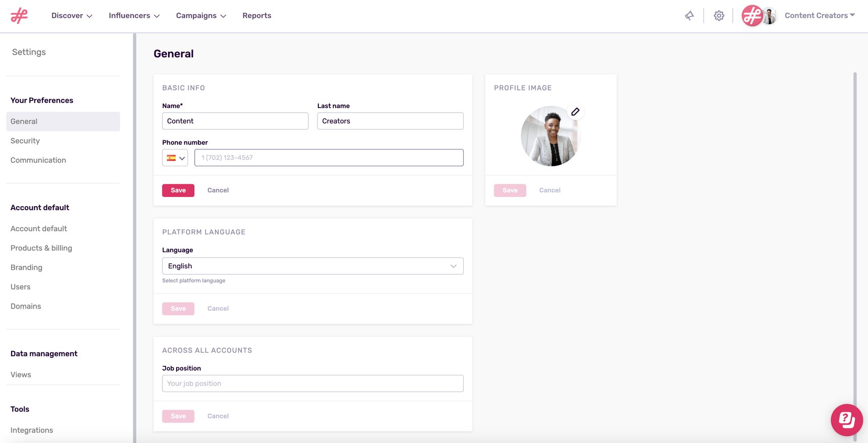The width and height of the screenshot is (868, 443).
Task: Open Products & billing settings
Action: click(41, 248)
